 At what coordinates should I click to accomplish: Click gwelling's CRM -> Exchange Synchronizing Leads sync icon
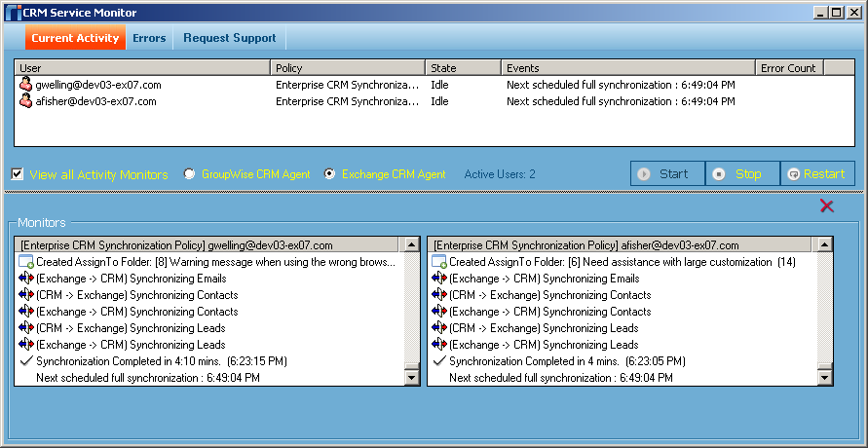pyautogui.click(x=26, y=328)
